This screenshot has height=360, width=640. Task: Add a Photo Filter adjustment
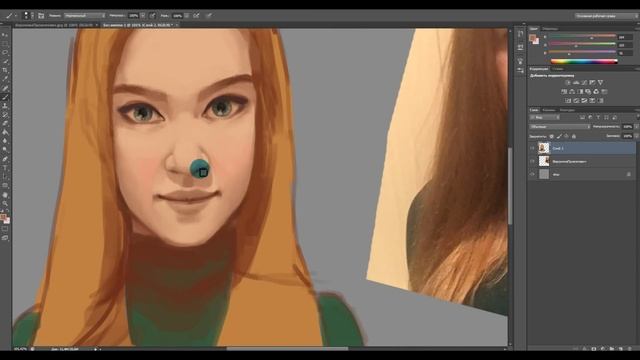(588, 92)
